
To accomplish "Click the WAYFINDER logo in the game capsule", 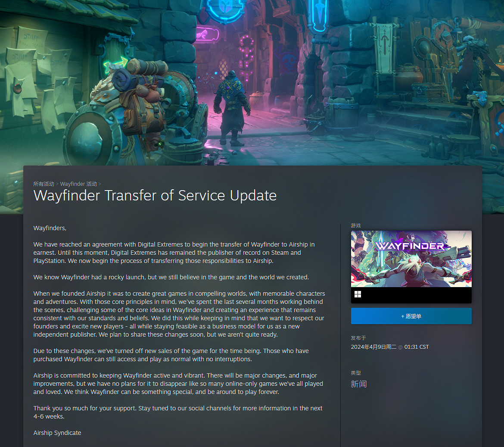I will (410, 246).
